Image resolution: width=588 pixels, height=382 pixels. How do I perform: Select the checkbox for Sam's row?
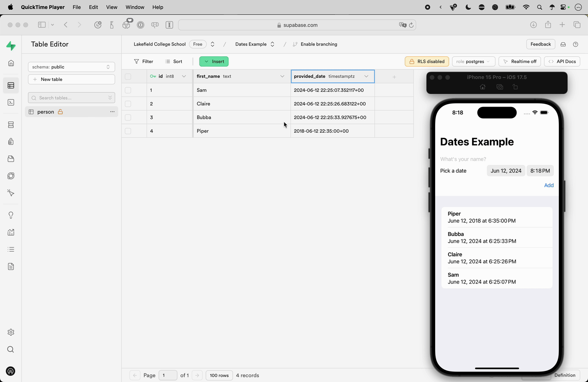tap(128, 90)
